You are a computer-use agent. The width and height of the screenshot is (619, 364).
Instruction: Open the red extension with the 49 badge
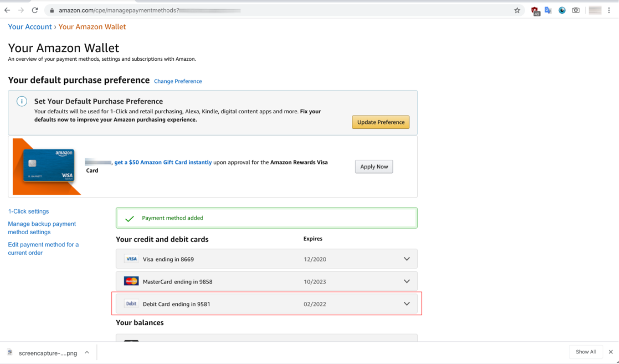click(x=535, y=11)
